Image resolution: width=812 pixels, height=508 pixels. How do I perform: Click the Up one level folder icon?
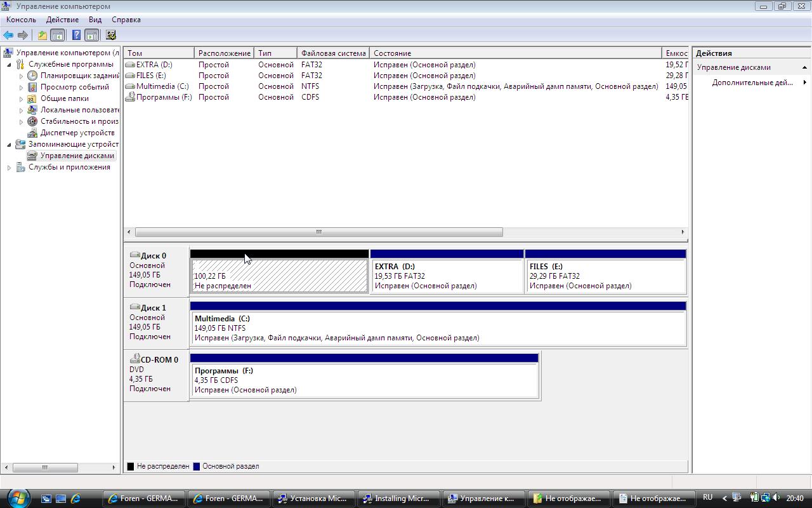(x=42, y=36)
